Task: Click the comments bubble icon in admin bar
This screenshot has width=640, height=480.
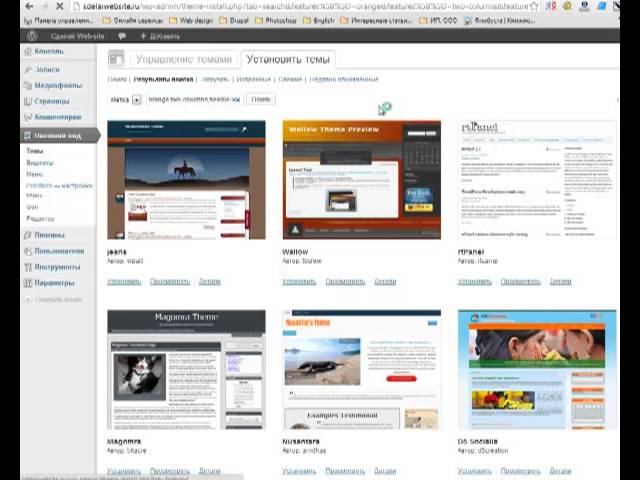Action: click(122, 36)
